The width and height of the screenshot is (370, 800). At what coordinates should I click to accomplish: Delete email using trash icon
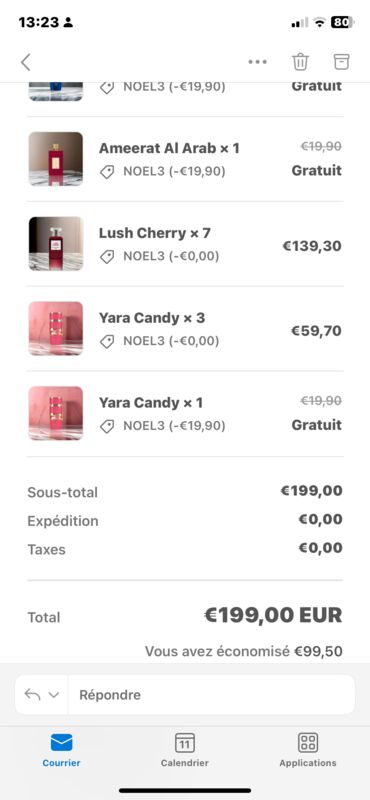(x=300, y=62)
